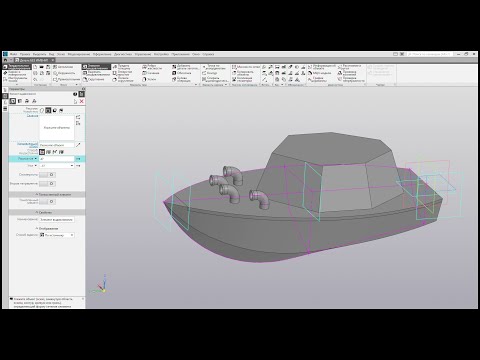Select Твердотельное моделирование toolset
The width and height of the screenshot is (480, 360).
coord(17,67)
